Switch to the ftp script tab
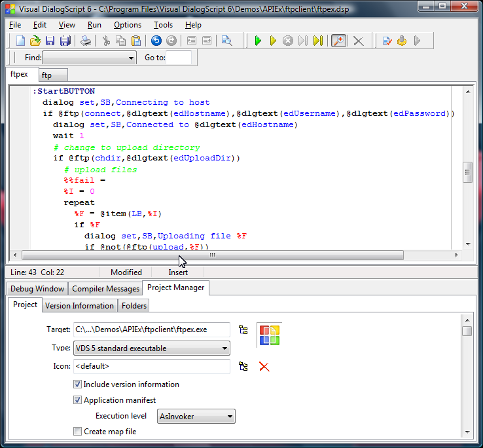Screen dimensions: 483x448 (x=47, y=76)
